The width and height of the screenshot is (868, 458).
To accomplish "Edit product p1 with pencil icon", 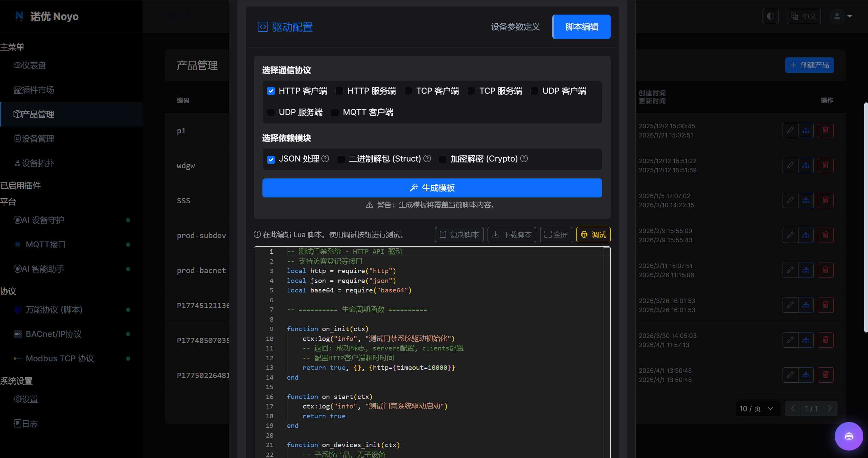I will pyautogui.click(x=790, y=130).
